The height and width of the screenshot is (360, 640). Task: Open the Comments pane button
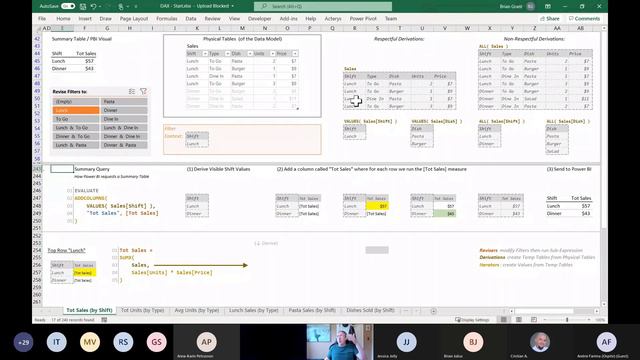(x=584, y=18)
